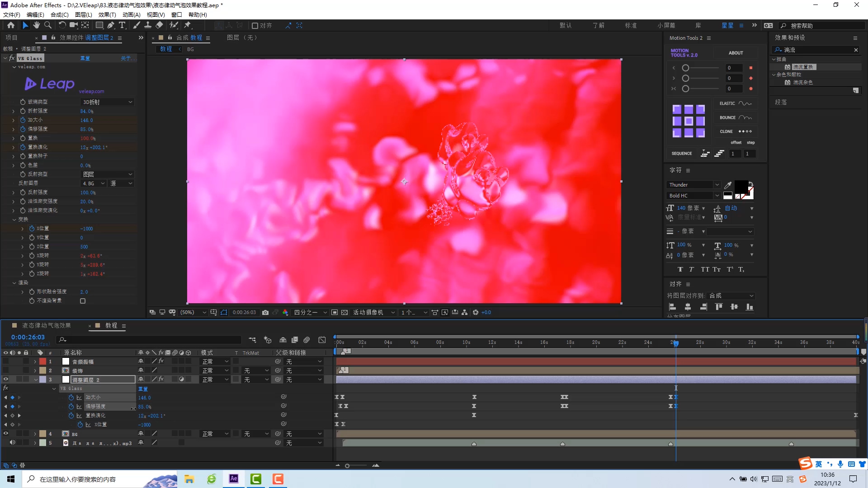Viewport: 868px width, 488px height.
Task: Apply faux bold text style
Action: click(680, 269)
